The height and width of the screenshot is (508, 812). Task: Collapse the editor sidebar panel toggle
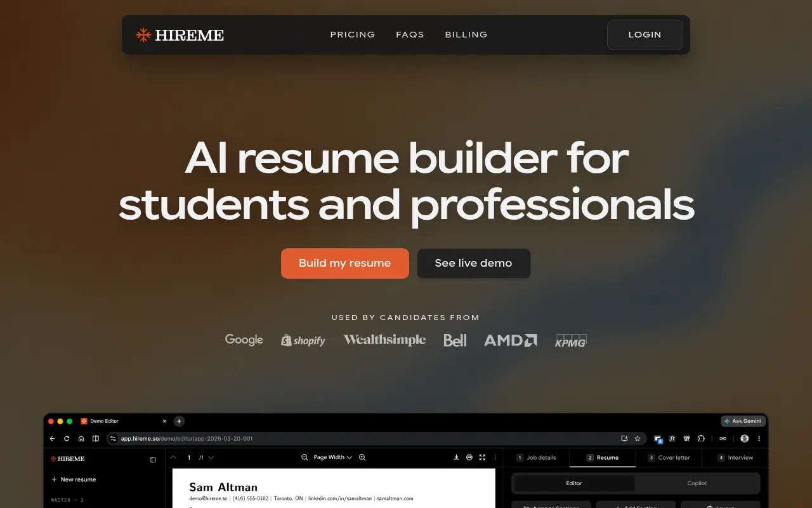(x=153, y=460)
